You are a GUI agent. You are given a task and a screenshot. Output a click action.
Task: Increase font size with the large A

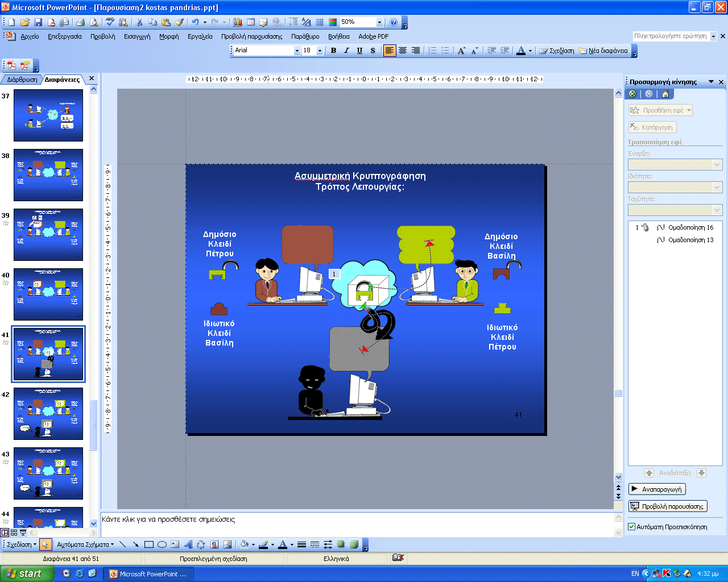pyautogui.click(x=461, y=51)
